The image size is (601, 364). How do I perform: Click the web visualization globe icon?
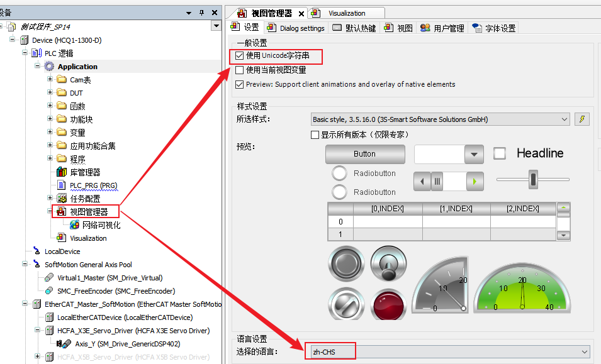pyautogui.click(x=74, y=225)
